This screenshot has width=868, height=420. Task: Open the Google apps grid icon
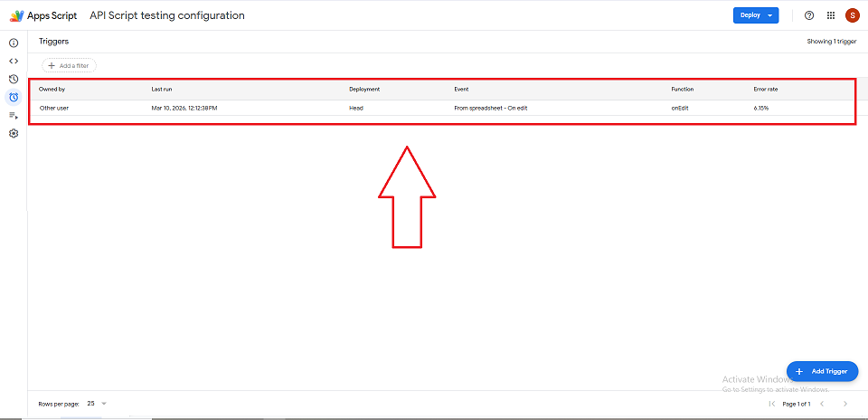[831, 15]
